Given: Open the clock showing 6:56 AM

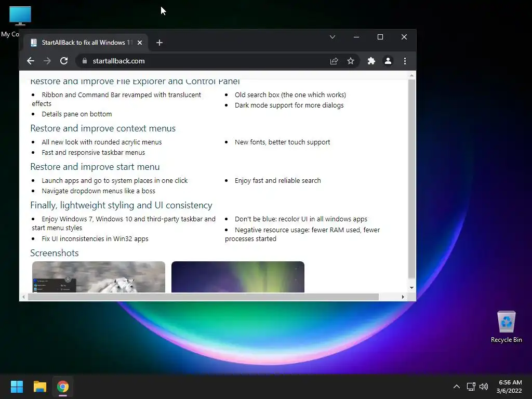Looking at the screenshot, I should tap(509, 387).
